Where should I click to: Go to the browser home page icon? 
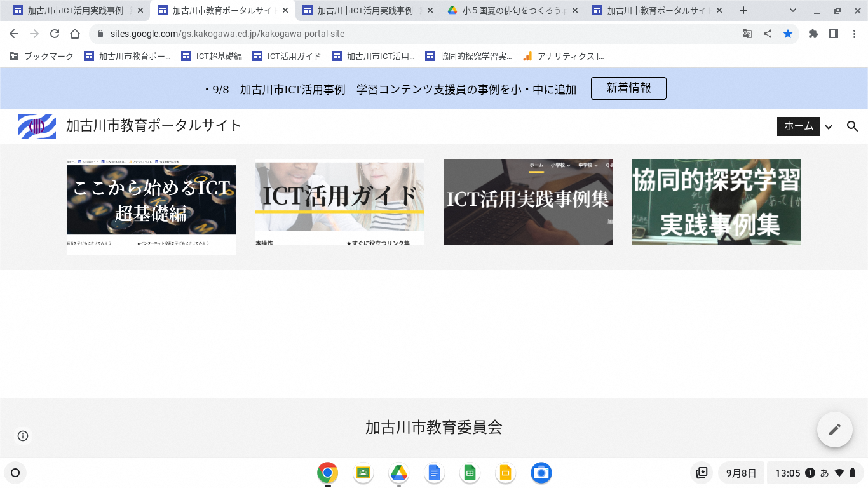tap(75, 34)
